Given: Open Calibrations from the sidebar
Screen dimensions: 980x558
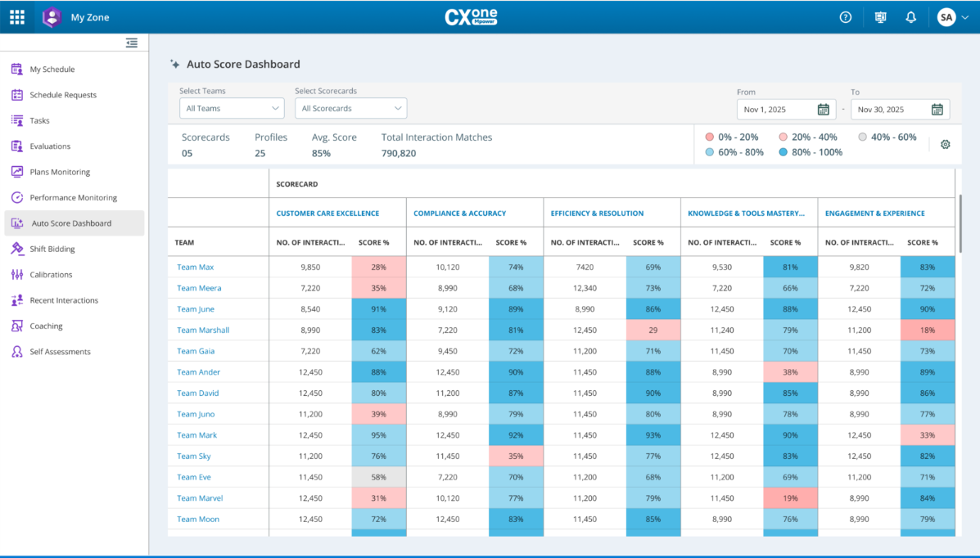Looking at the screenshot, I should pyautogui.click(x=51, y=274).
